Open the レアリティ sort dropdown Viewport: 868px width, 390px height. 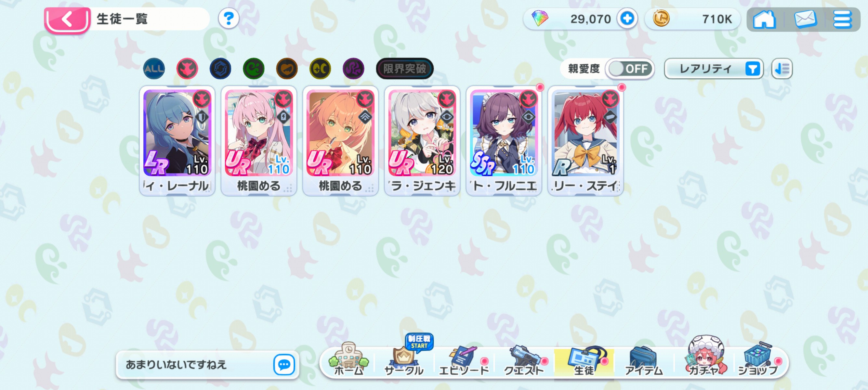(x=713, y=69)
